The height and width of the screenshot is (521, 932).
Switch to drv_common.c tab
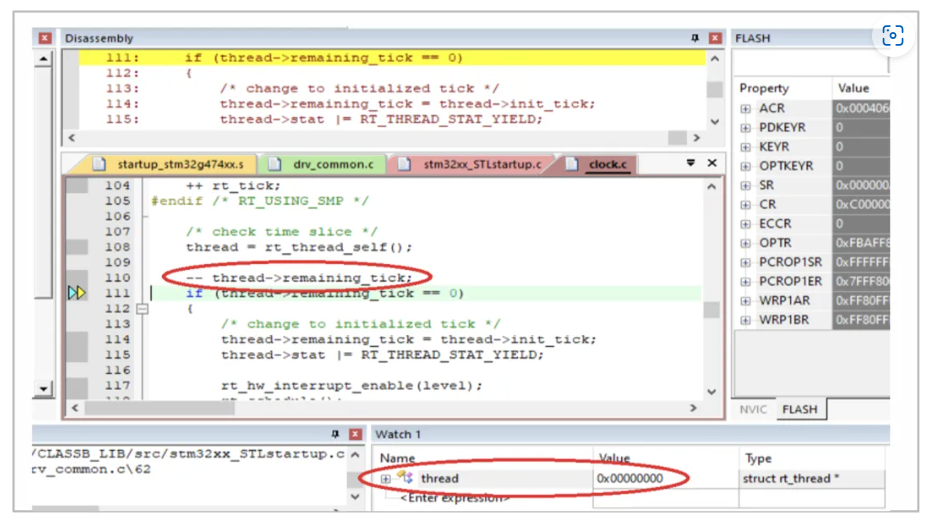[326, 164]
